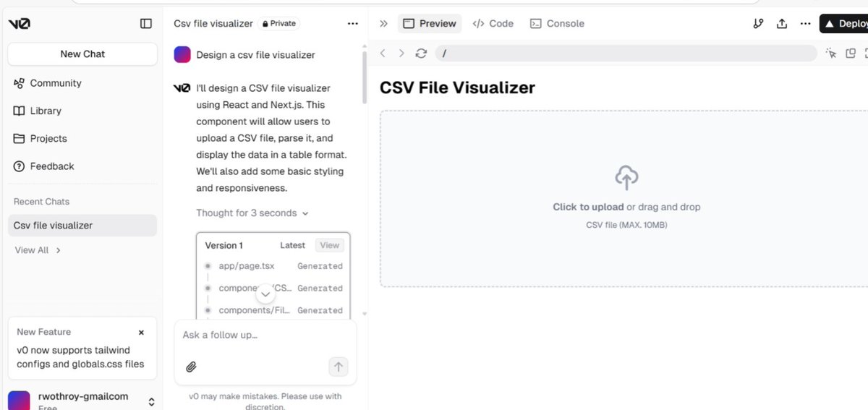Image resolution: width=868 pixels, height=410 pixels.
Task: Click the send arrow button
Action: click(339, 367)
